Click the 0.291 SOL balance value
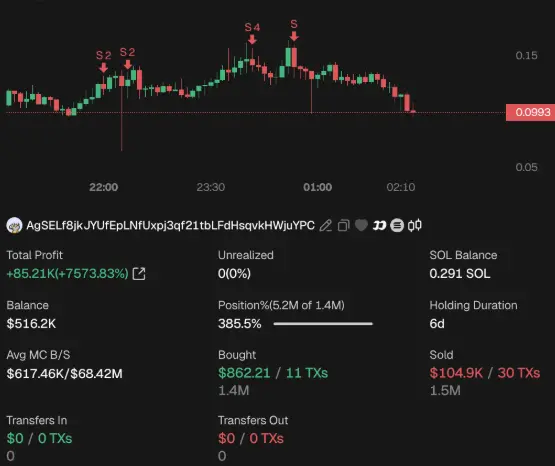The width and height of the screenshot is (555, 466). click(x=460, y=274)
